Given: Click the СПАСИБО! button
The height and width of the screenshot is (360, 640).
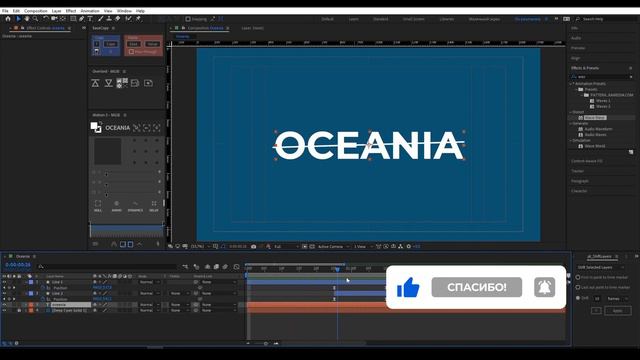Looking at the screenshot, I should (x=477, y=287).
